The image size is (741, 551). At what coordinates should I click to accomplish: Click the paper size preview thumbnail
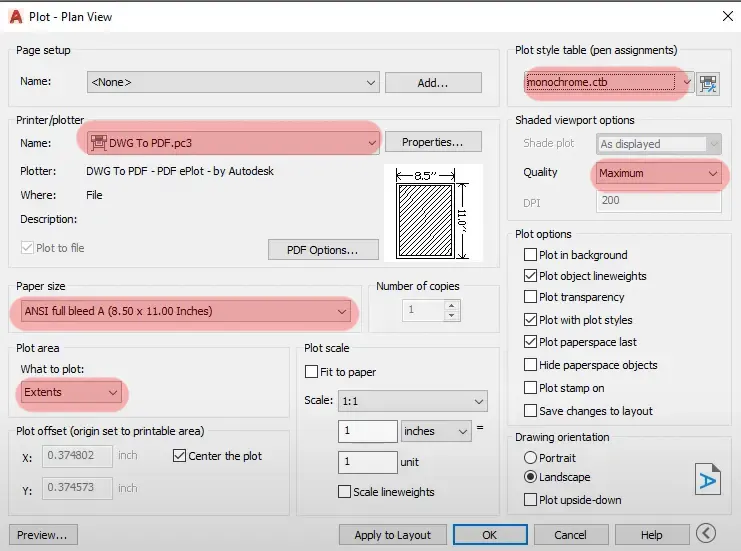(434, 213)
